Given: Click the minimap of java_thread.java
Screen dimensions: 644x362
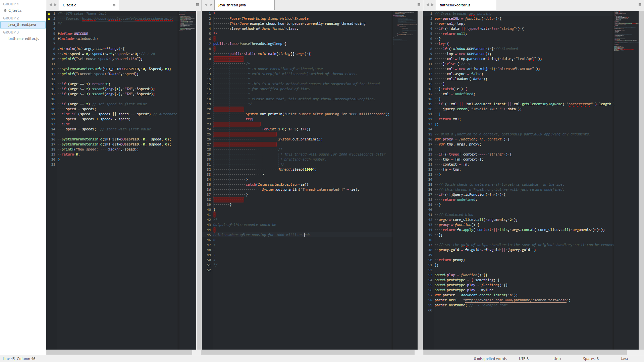Looking at the screenshot, I should 405,27.
